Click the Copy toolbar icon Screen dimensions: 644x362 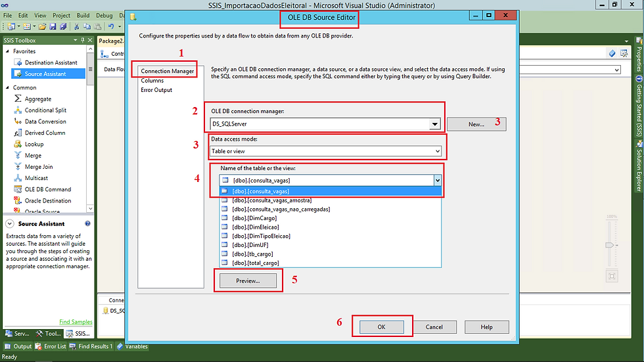[87, 27]
